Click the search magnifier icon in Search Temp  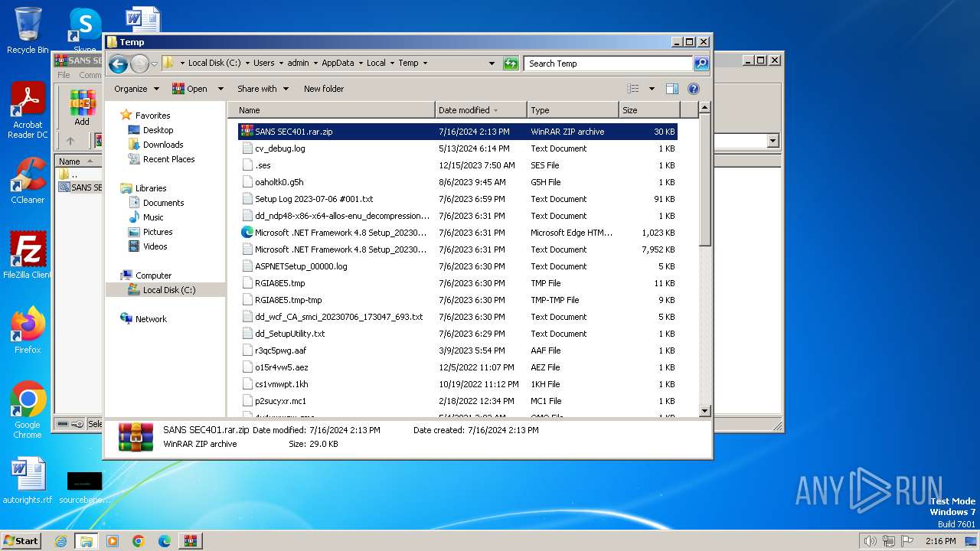coord(701,64)
